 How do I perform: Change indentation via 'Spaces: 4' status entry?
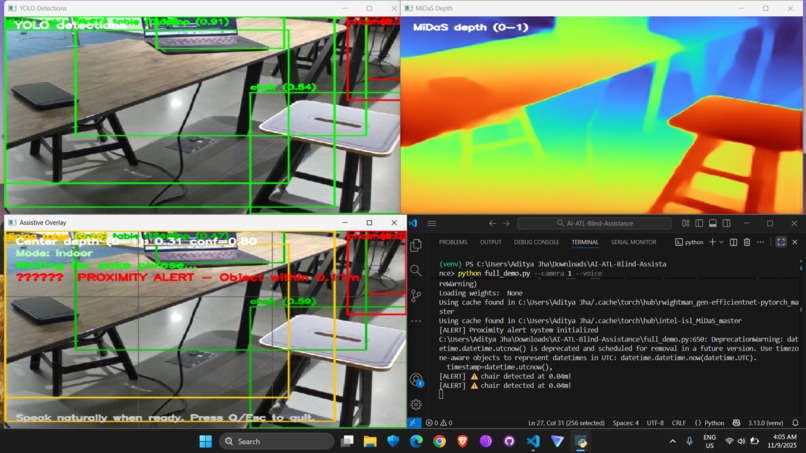coord(626,423)
